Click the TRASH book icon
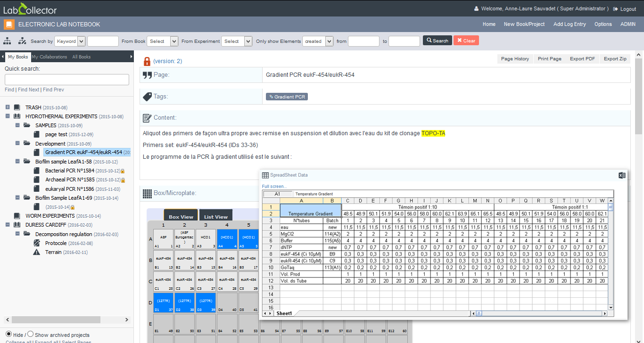The image size is (644, 343). 17,107
